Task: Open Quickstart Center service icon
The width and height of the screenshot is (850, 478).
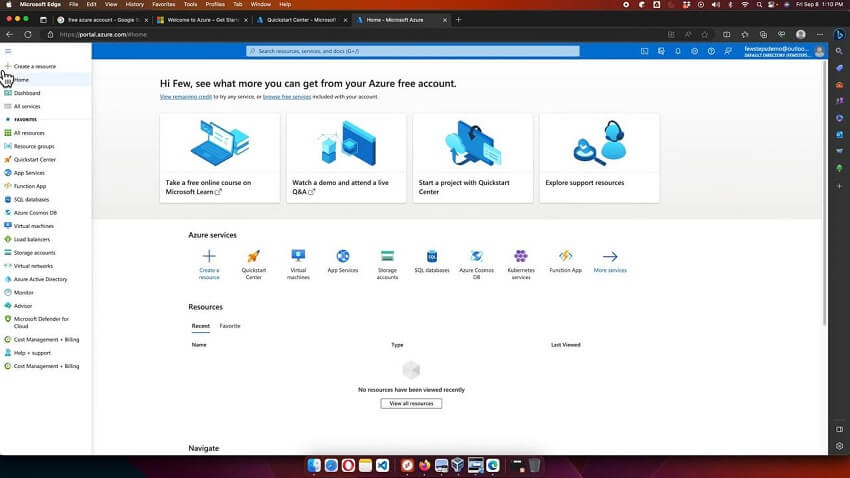Action: (x=254, y=264)
